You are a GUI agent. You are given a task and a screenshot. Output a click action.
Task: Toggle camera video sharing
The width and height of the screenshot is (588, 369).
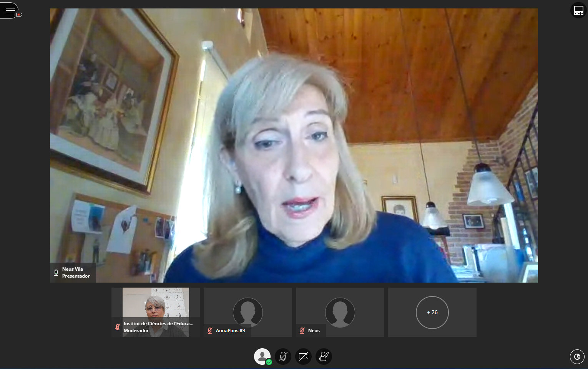click(x=304, y=356)
